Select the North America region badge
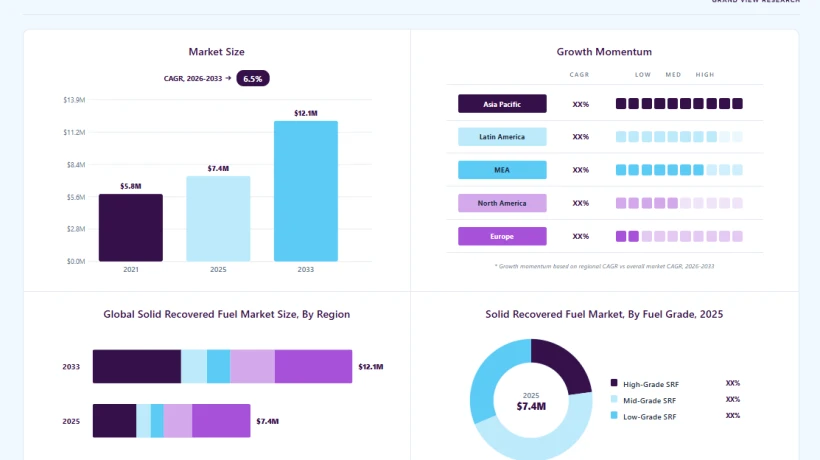 coord(502,203)
